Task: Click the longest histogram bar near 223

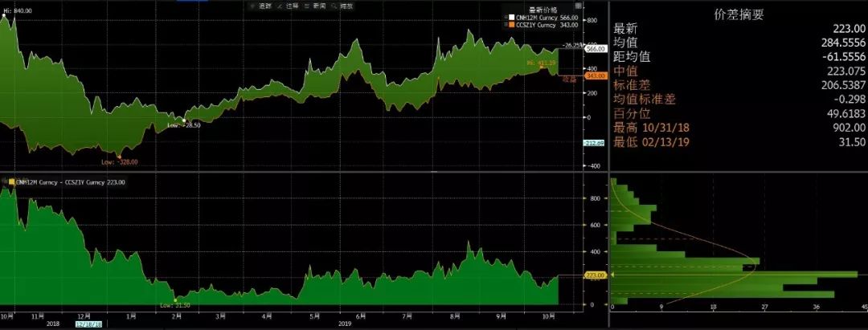Action: [734, 274]
